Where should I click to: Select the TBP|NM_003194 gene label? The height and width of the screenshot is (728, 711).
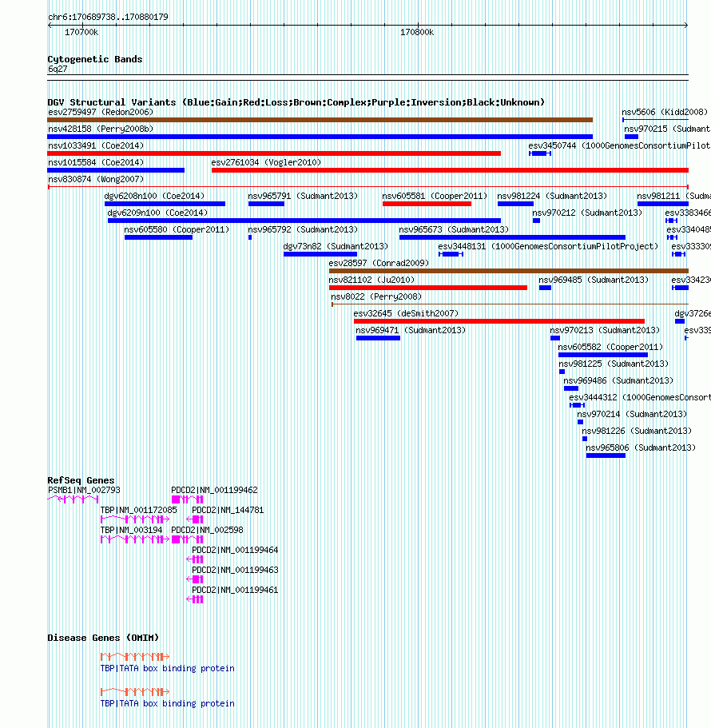[x=131, y=530]
